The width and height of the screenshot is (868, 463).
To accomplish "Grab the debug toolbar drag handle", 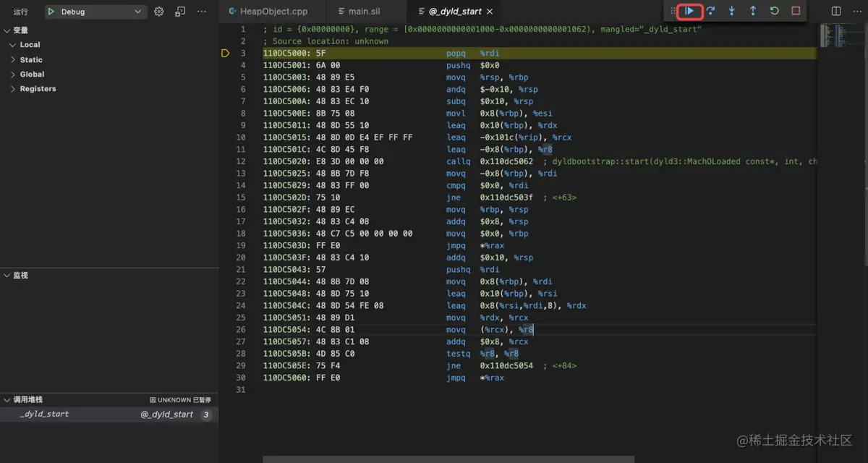I will (x=673, y=11).
